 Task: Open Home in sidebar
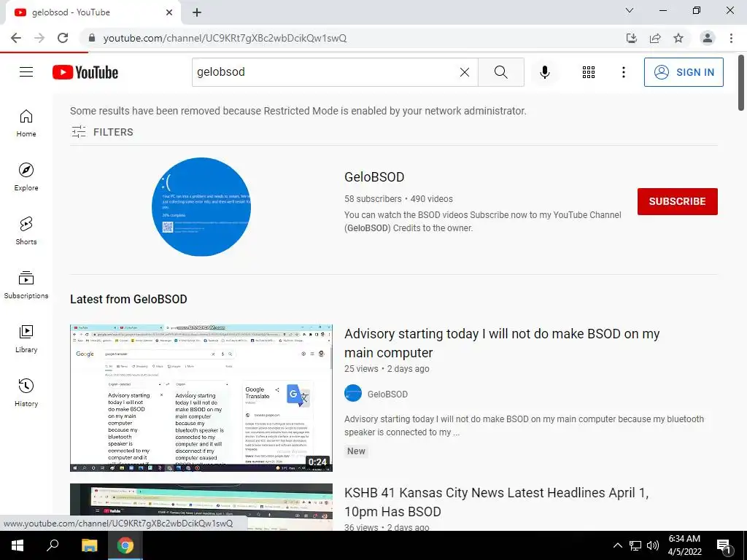[x=26, y=123]
